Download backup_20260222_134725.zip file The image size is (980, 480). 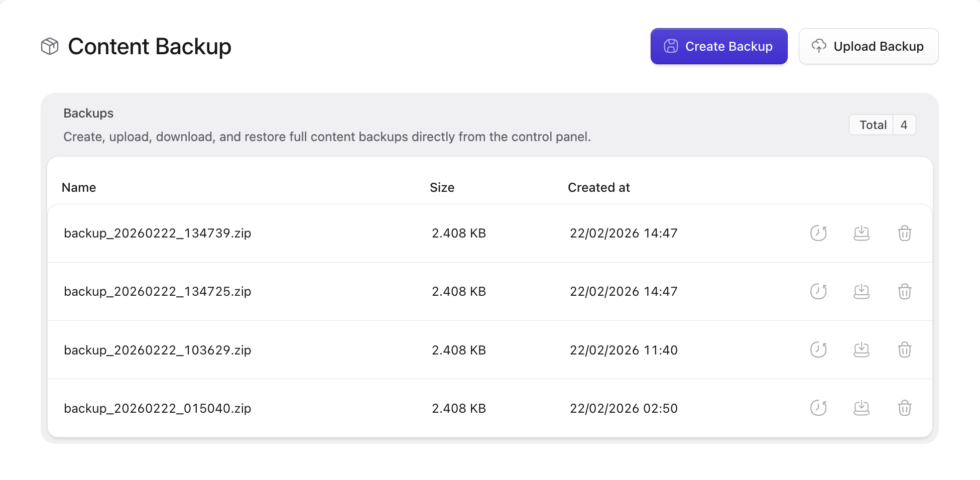point(862,291)
